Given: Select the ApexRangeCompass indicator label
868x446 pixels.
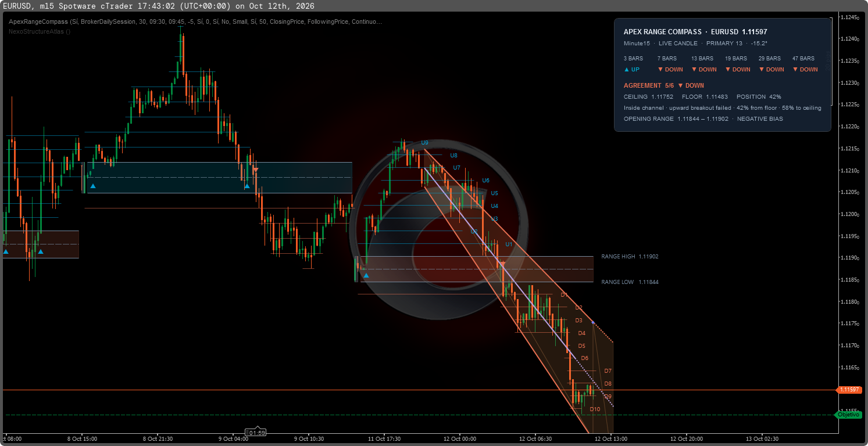Looking at the screenshot, I should click(x=195, y=21).
